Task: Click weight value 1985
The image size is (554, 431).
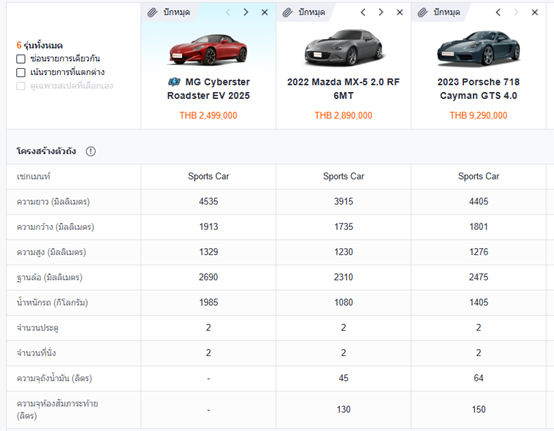Action: tap(208, 303)
